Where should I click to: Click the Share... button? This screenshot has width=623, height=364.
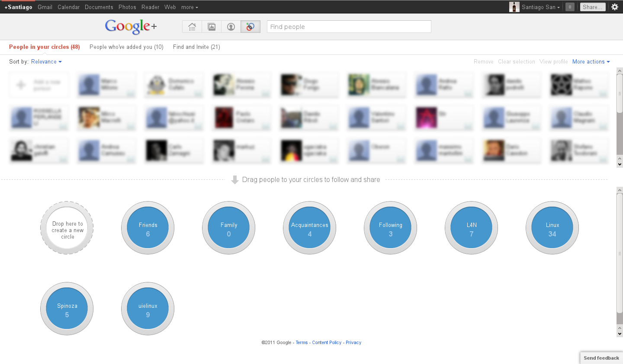click(x=593, y=7)
